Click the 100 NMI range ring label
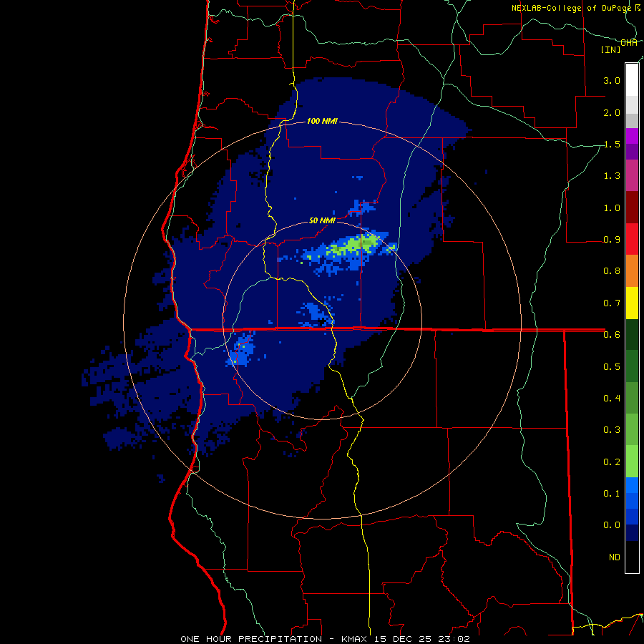Image resolution: width=644 pixels, height=644 pixels. pos(322,121)
